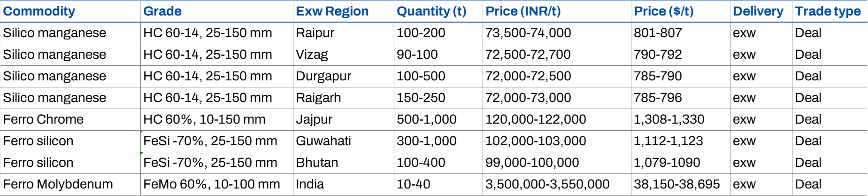Viewport: 868px width, 196px height.
Task: Click the 73,500-74,000 INR price cell
Action: 528,33
